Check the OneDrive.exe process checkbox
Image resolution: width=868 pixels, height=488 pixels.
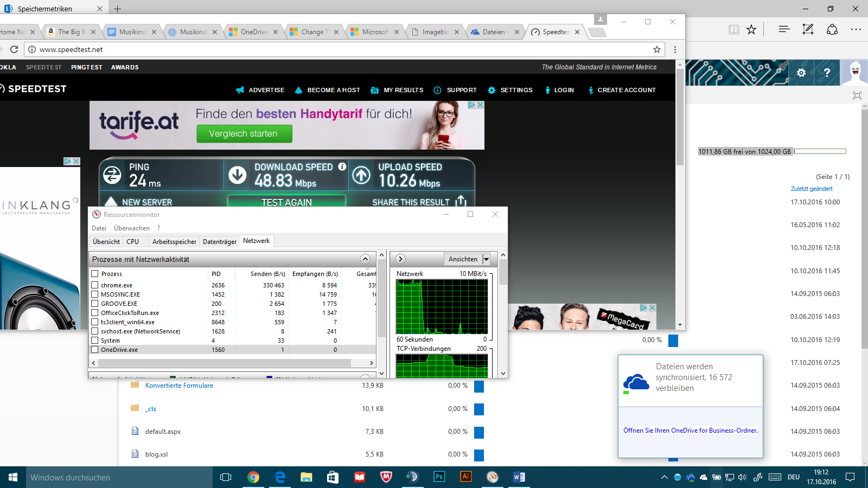click(95, 350)
